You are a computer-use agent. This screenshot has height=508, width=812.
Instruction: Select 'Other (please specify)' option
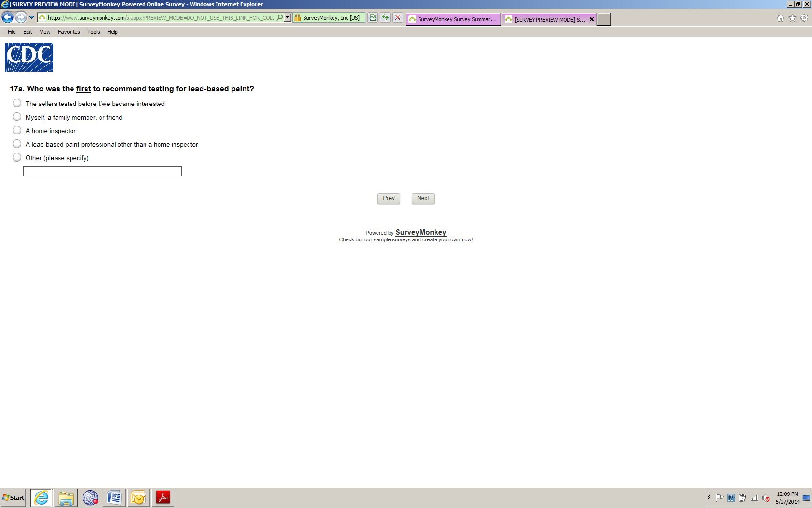pos(17,157)
